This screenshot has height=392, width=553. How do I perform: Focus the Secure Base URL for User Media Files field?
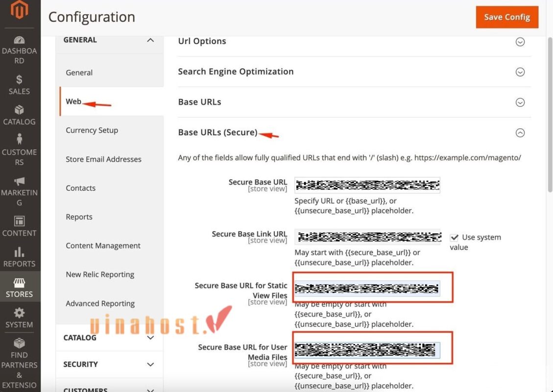click(x=367, y=350)
